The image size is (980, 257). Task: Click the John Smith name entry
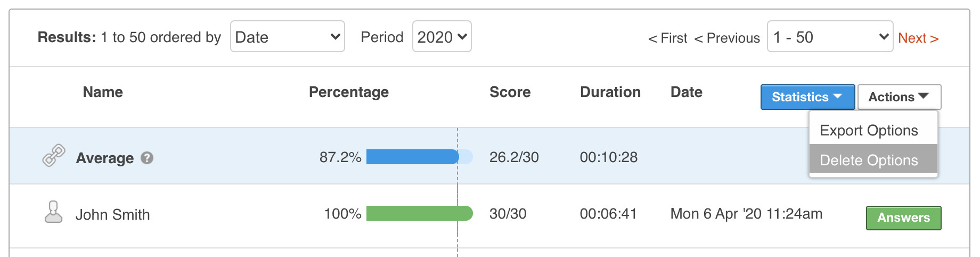tap(113, 214)
